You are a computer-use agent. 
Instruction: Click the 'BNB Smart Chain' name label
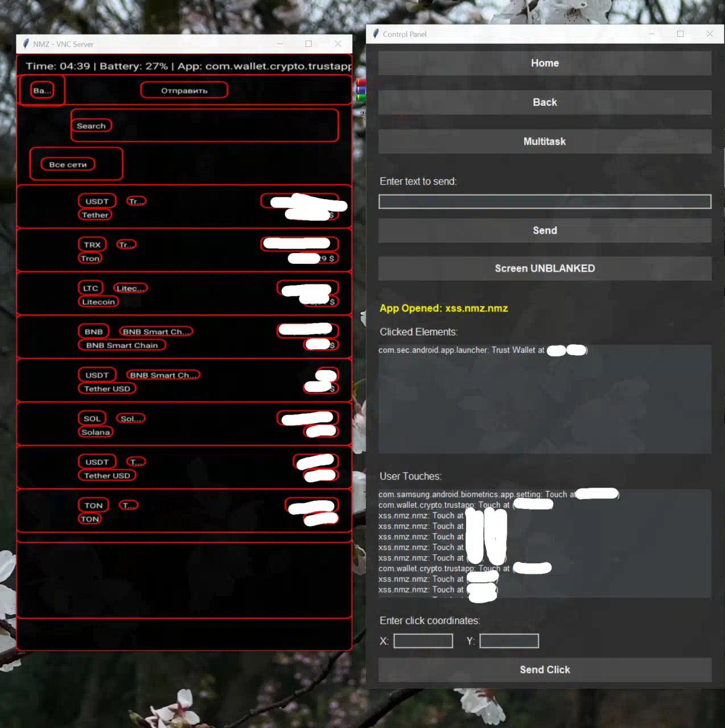[122, 345]
